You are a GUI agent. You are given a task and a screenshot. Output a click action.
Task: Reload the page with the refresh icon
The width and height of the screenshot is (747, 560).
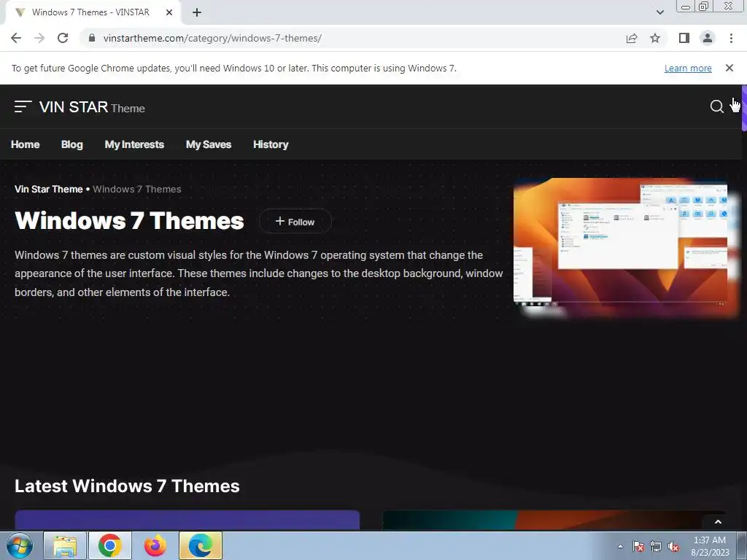(x=63, y=38)
